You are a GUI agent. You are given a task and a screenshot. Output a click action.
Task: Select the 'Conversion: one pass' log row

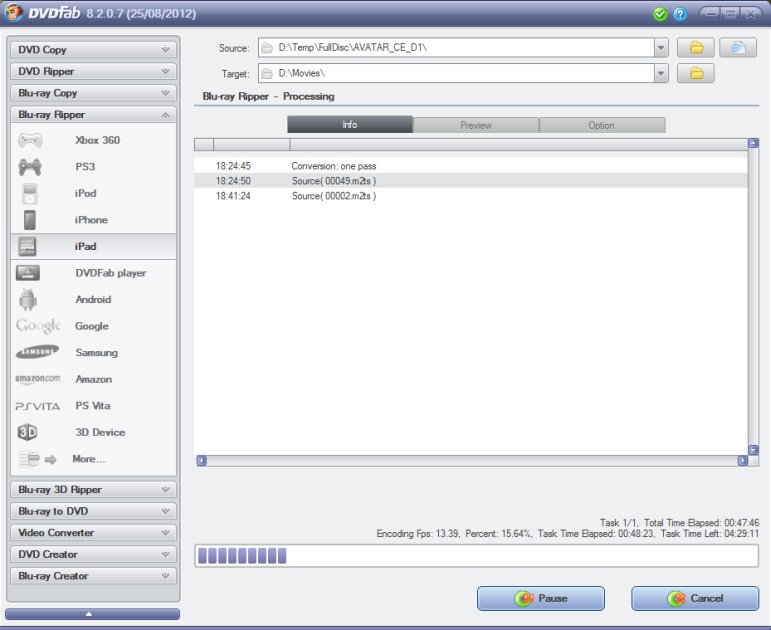click(x=471, y=166)
